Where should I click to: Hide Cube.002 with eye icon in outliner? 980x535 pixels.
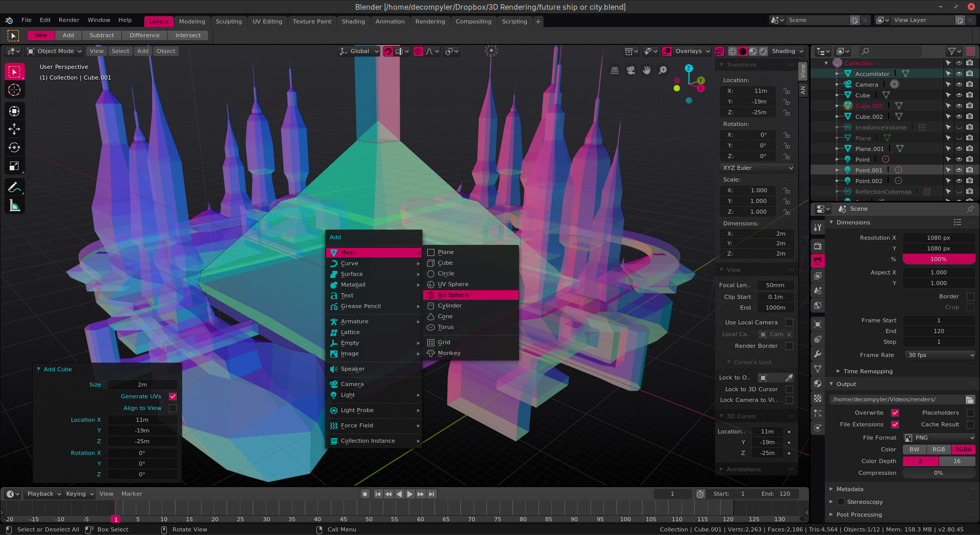(959, 116)
